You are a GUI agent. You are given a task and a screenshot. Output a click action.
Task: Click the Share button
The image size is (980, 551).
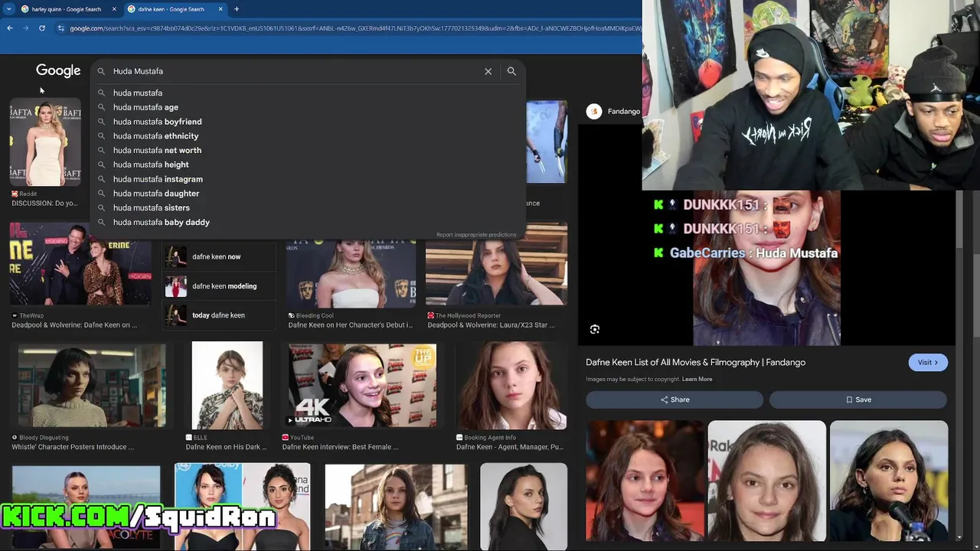(x=675, y=399)
